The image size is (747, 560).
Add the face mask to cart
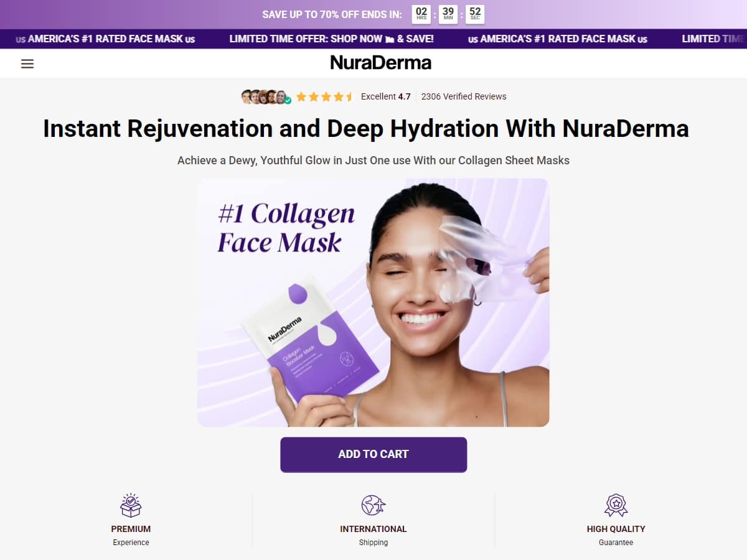pos(374,454)
